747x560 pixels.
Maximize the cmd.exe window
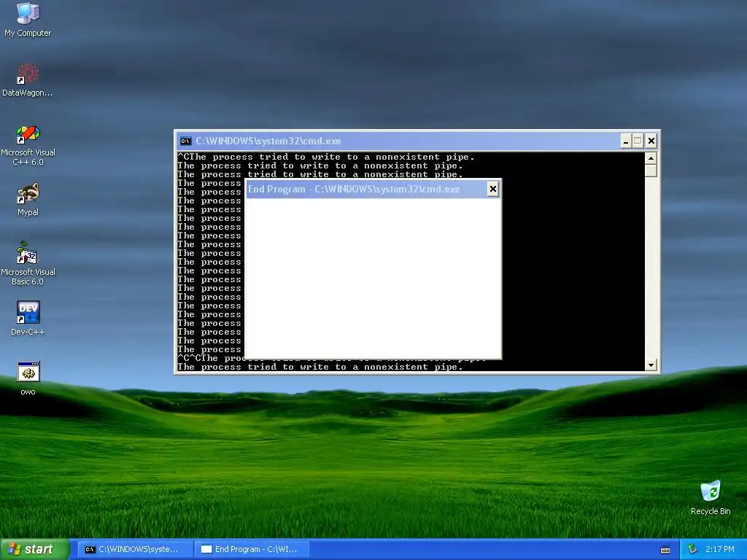coord(638,141)
